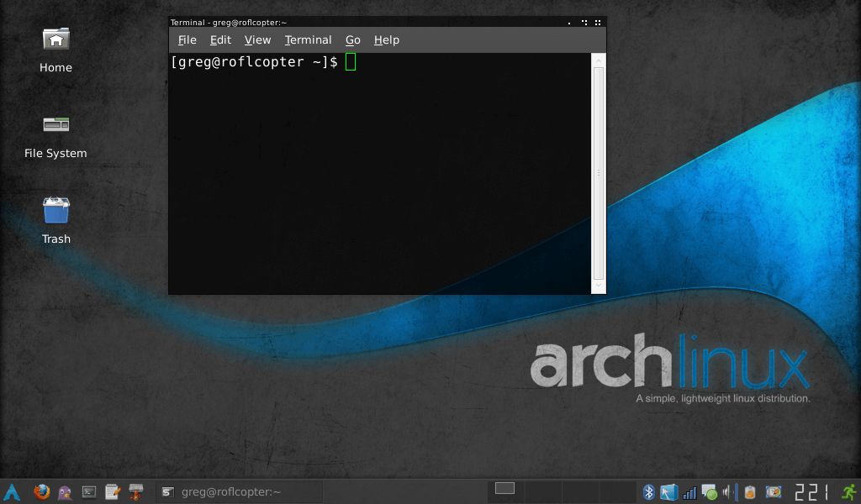Open the network signal strength icon

coord(689,492)
